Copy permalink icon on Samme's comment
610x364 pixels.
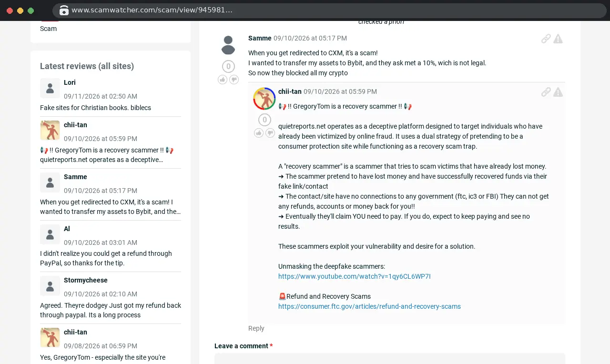(x=546, y=39)
